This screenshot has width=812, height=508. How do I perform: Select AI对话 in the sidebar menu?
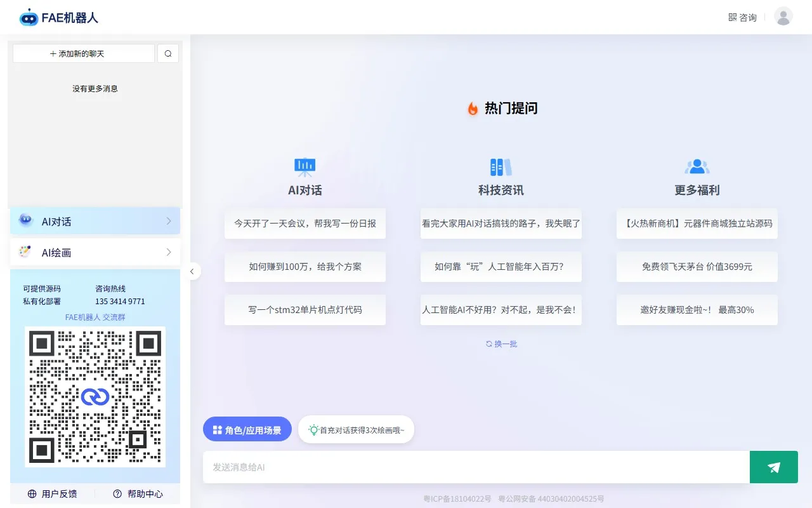[57, 222]
